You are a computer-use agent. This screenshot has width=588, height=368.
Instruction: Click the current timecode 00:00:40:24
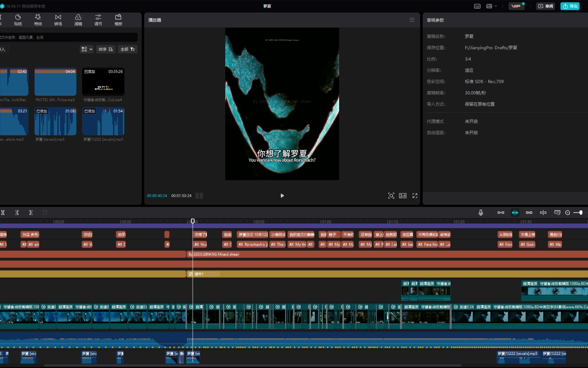click(157, 195)
